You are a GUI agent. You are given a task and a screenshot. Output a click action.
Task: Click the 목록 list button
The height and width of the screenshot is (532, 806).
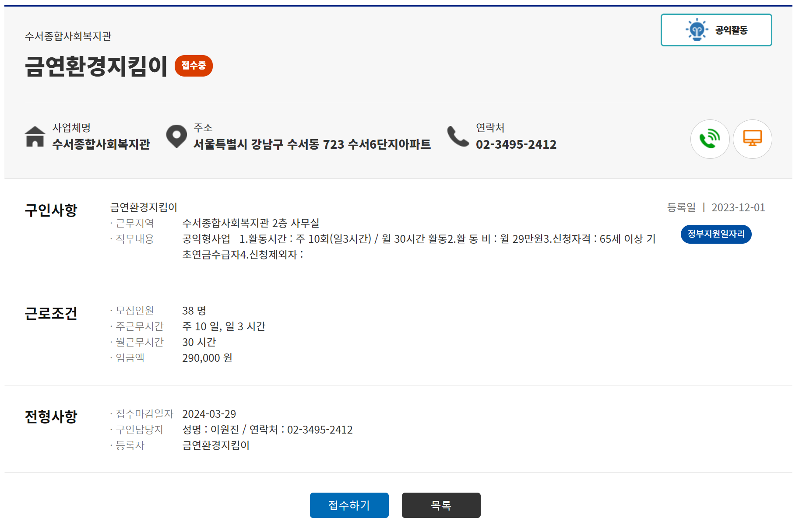tap(441, 505)
